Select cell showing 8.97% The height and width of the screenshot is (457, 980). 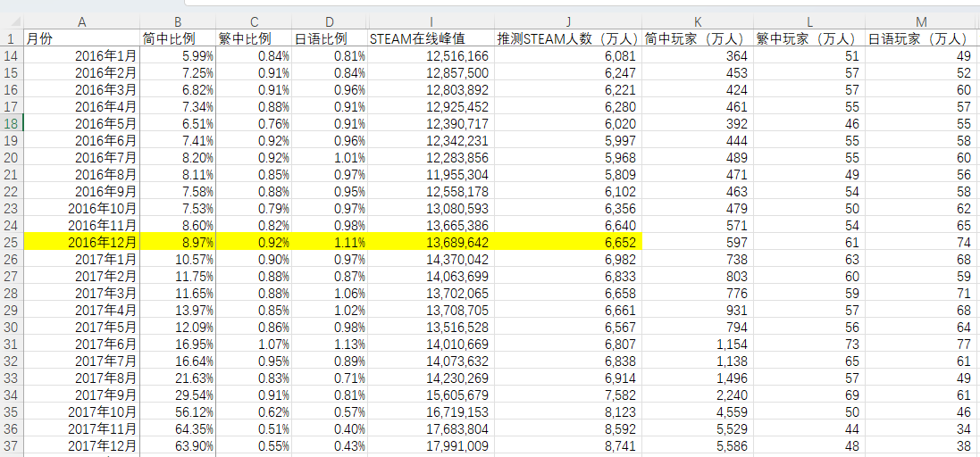178,242
